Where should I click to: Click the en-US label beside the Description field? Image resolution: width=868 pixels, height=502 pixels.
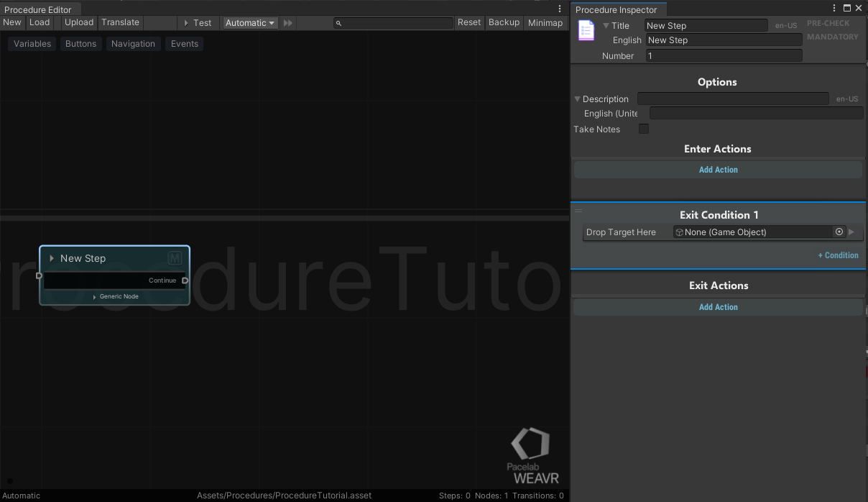(847, 99)
